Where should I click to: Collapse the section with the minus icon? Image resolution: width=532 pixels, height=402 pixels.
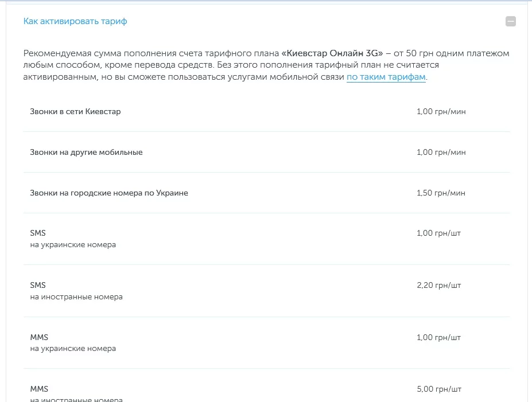(510, 22)
